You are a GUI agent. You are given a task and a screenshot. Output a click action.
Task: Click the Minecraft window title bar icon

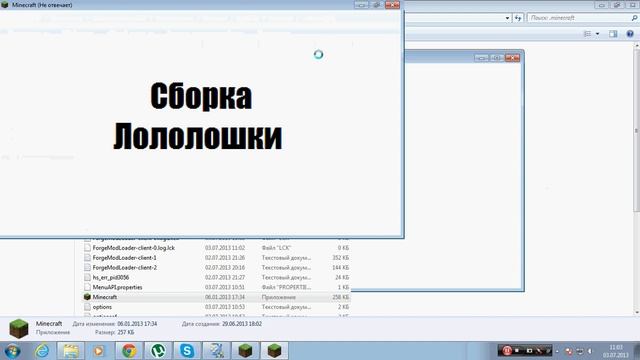pos(4,5)
